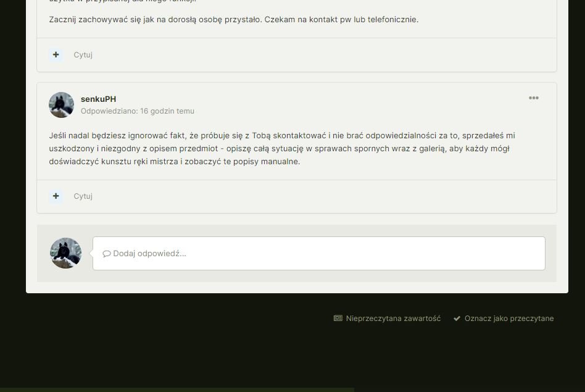This screenshot has height=392, width=585.
Task: Click the checkmark icon by Oznacz jako przeczytane
Action: click(457, 319)
